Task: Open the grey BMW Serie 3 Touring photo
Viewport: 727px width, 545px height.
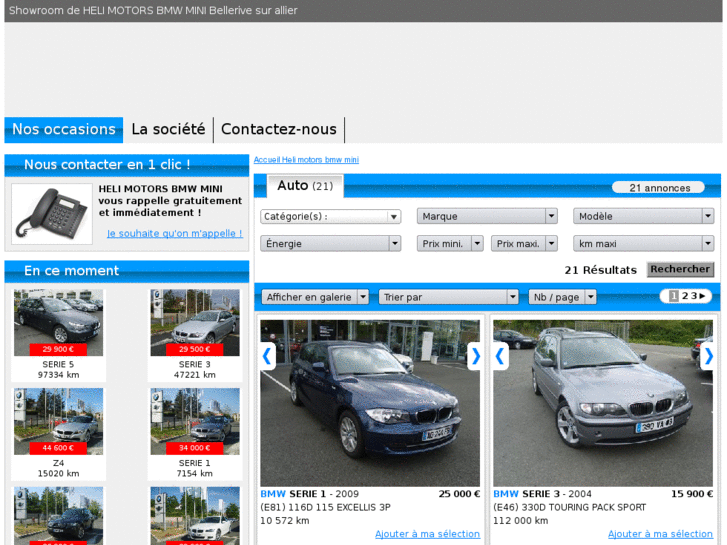Action: pyautogui.click(x=603, y=403)
